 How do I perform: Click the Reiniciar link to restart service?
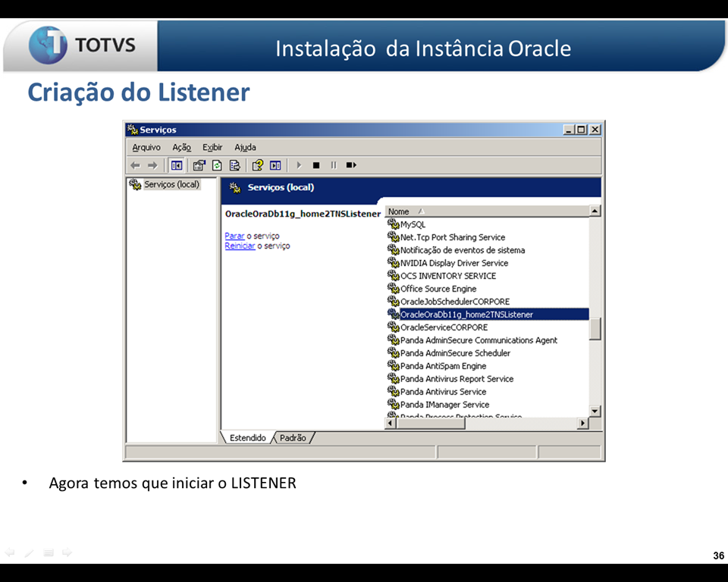point(240,246)
